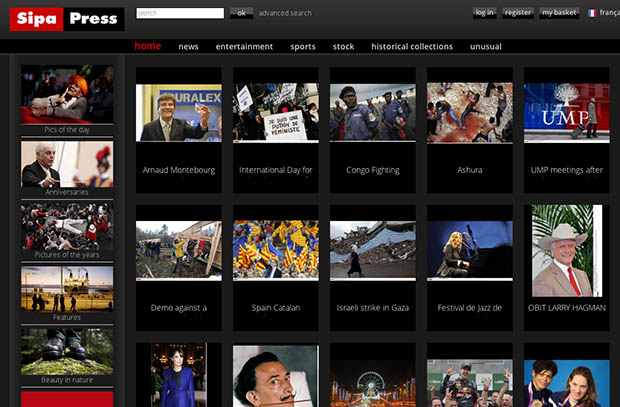Image resolution: width=620 pixels, height=407 pixels.
Task: Click the Festival de Jazz de caption
Action: [x=470, y=308]
